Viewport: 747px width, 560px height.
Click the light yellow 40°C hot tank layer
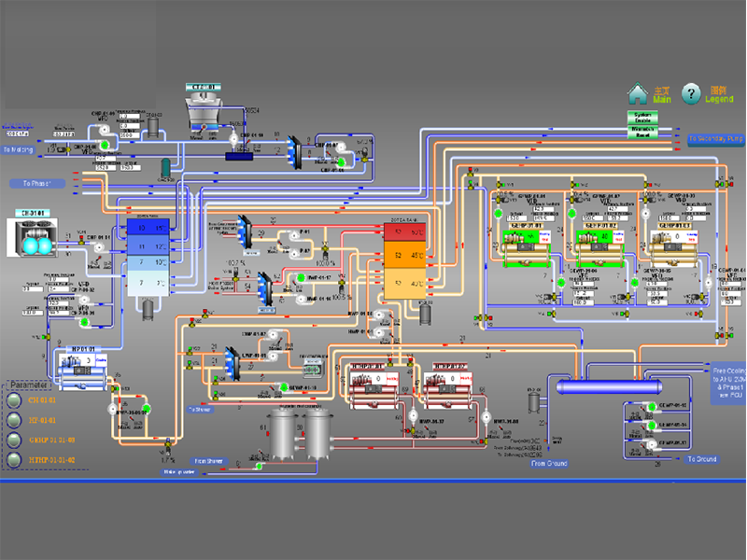tap(404, 284)
